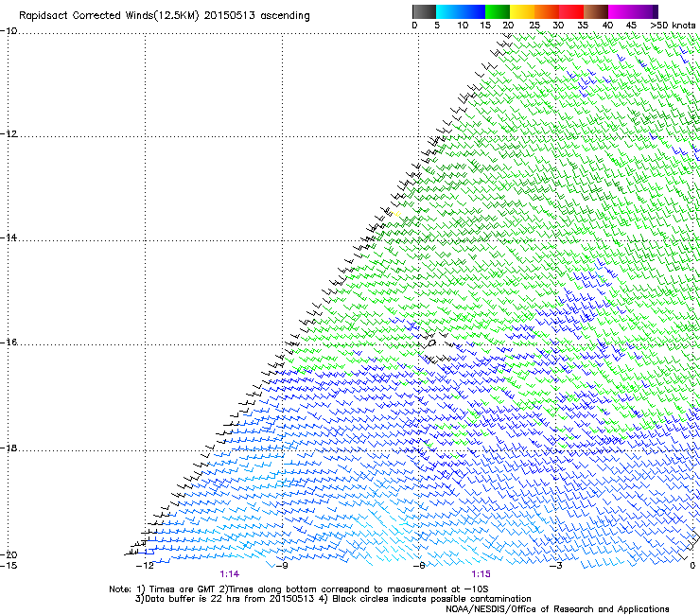Click the '>50 knots' legend label

673,26
